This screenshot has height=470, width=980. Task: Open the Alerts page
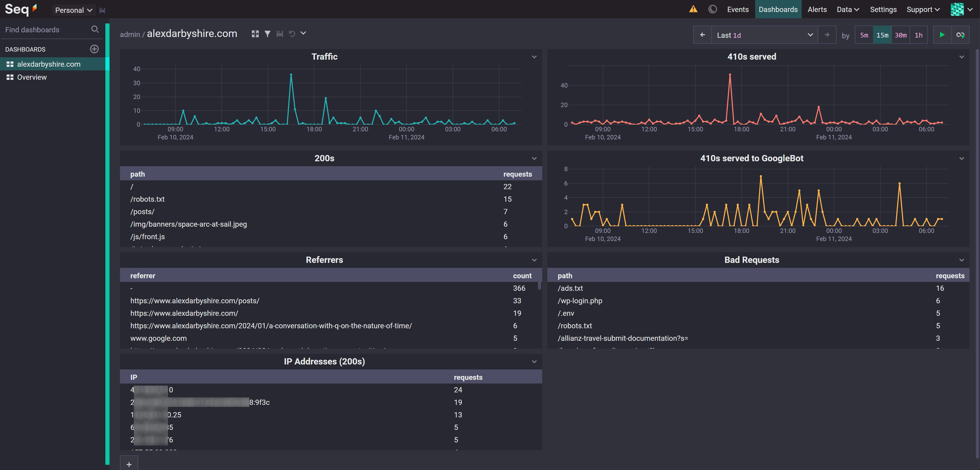817,9
